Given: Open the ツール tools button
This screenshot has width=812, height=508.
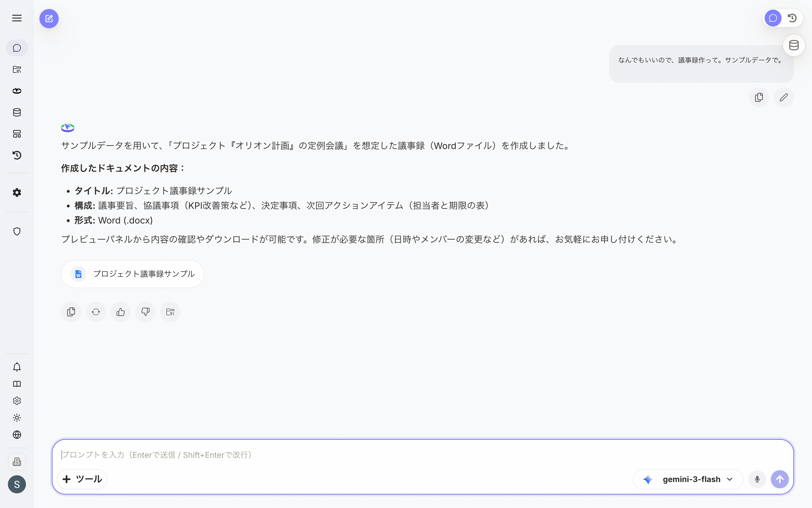Looking at the screenshot, I should 82,479.
